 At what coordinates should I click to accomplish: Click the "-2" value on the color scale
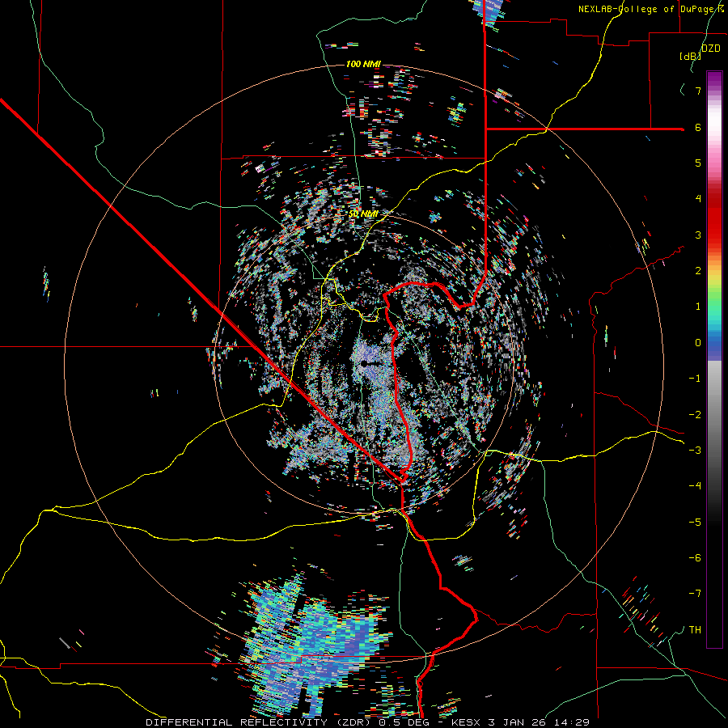click(x=695, y=414)
